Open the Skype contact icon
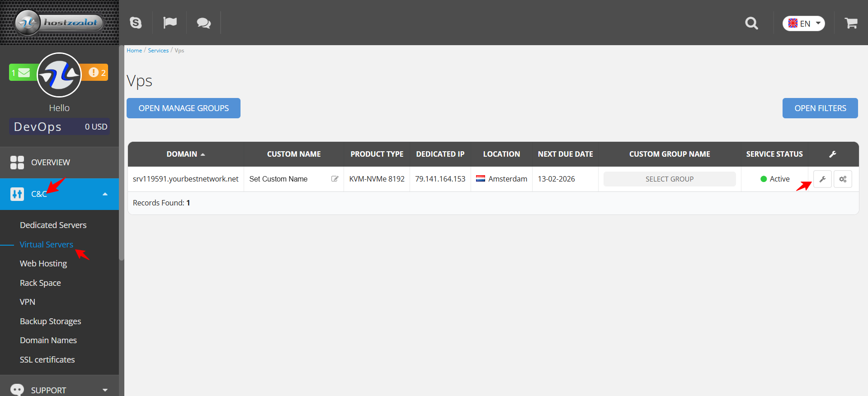 point(136,23)
